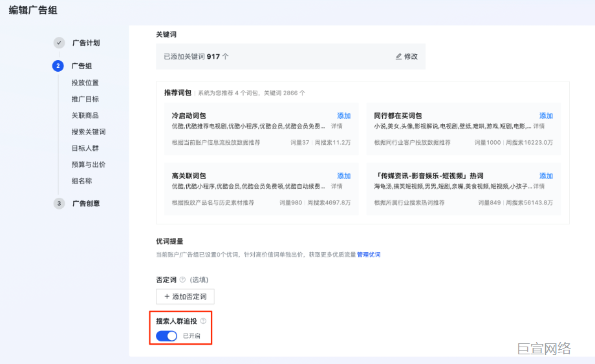Screen dimensions: 595x364
Task: Jump to 组名称 section
Action: 81,180
